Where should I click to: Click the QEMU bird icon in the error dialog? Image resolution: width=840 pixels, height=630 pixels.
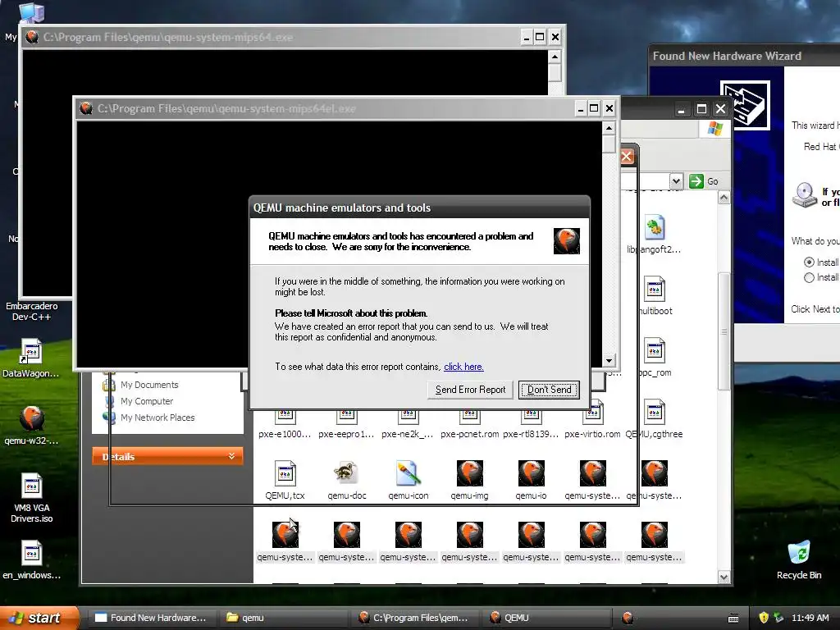566,240
